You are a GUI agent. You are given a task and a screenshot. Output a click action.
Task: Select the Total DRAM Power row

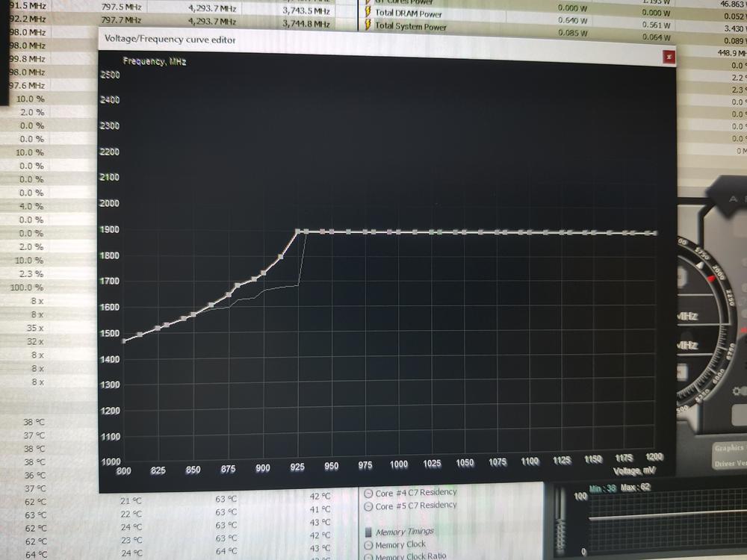coord(408,13)
